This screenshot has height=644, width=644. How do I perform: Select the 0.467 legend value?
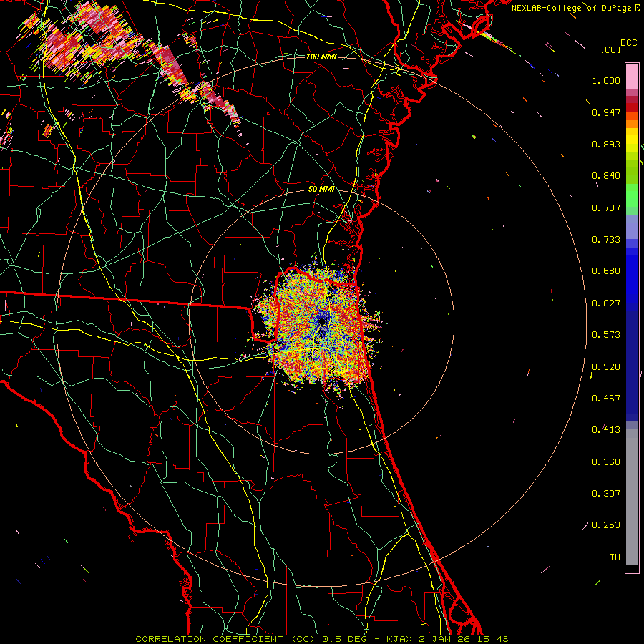pos(606,399)
